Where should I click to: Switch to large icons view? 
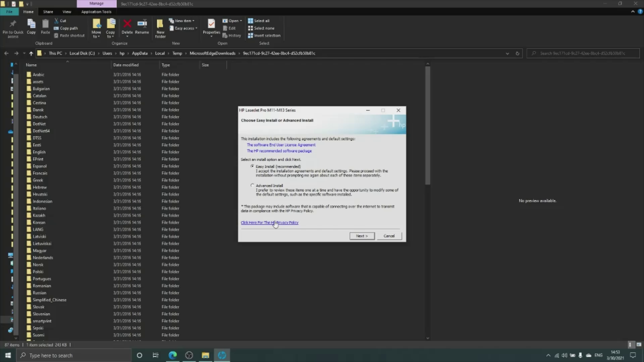pyautogui.click(x=639, y=345)
